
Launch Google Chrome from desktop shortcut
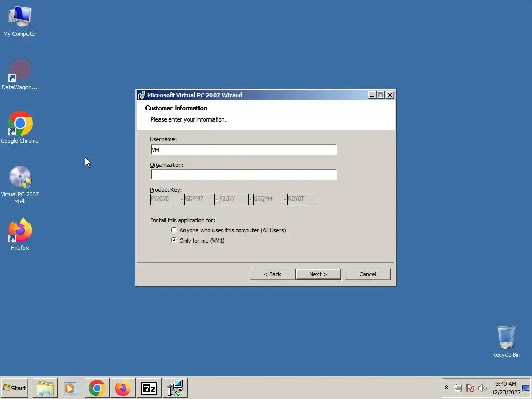click(20, 127)
